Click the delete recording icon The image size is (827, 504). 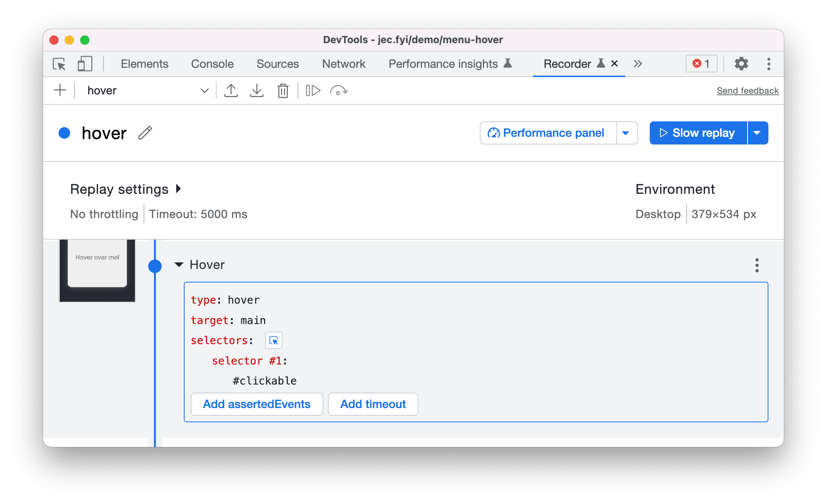[x=284, y=90]
